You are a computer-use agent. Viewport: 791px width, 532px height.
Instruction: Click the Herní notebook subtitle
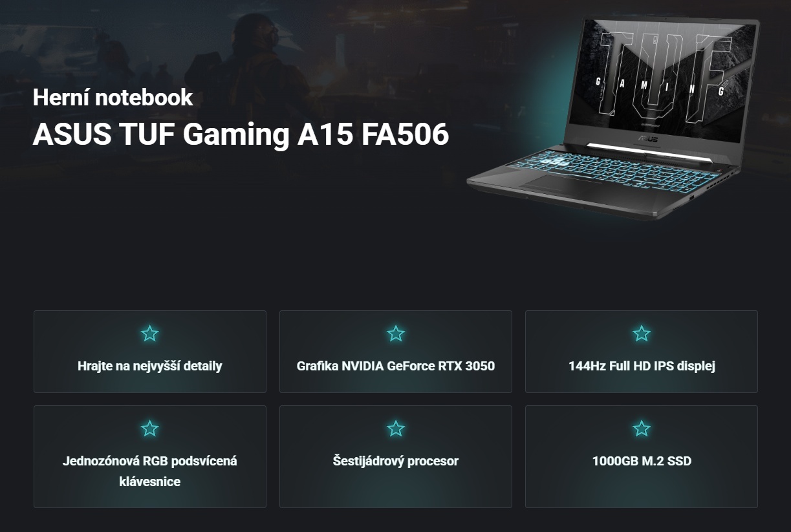coord(113,98)
